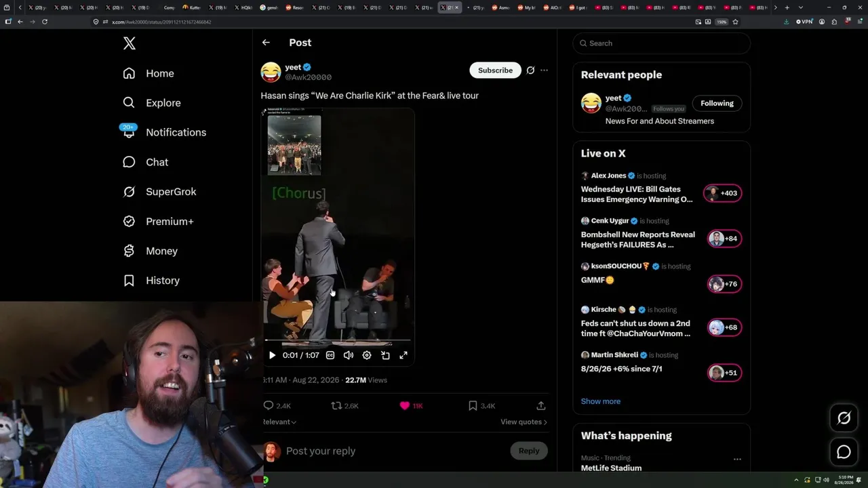Image resolution: width=868 pixels, height=488 pixels.
Task: Open Martin Shkreli's 8/26/26 live space
Action: [621, 369]
